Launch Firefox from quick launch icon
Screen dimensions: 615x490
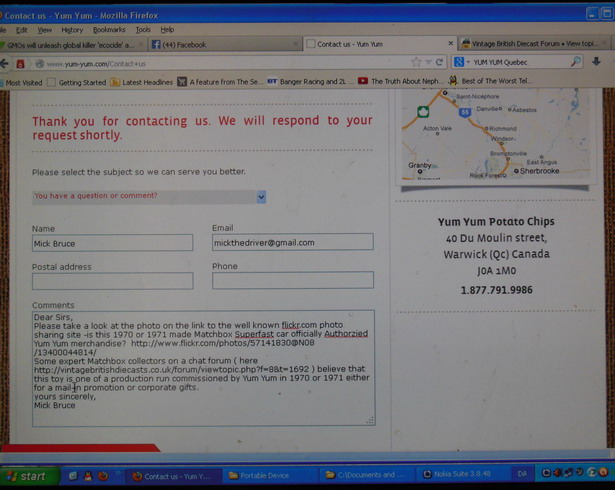pyautogui.click(x=103, y=476)
